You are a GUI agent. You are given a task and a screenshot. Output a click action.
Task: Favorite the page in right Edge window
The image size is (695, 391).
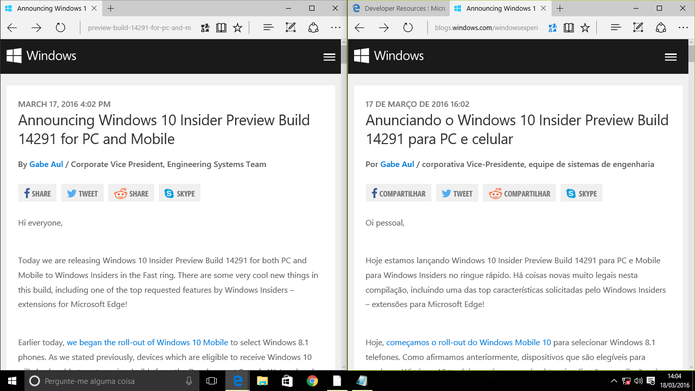586,27
